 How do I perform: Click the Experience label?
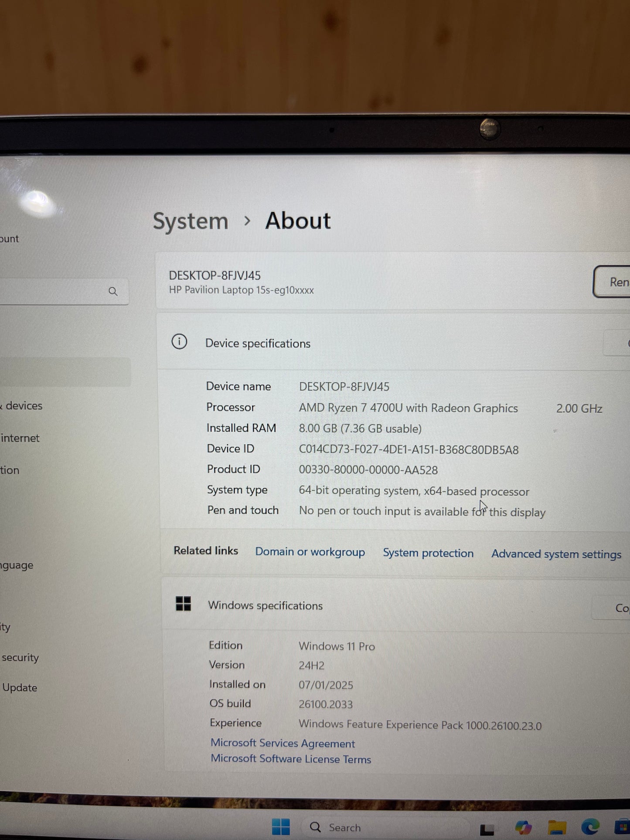click(x=235, y=723)
